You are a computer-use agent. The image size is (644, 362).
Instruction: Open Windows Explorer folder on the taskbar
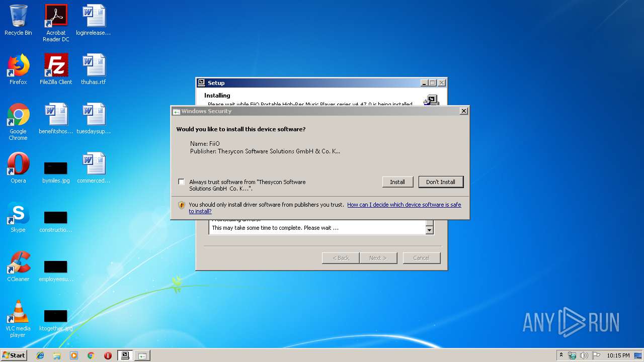pyautogui.click(x=57, y=355)
